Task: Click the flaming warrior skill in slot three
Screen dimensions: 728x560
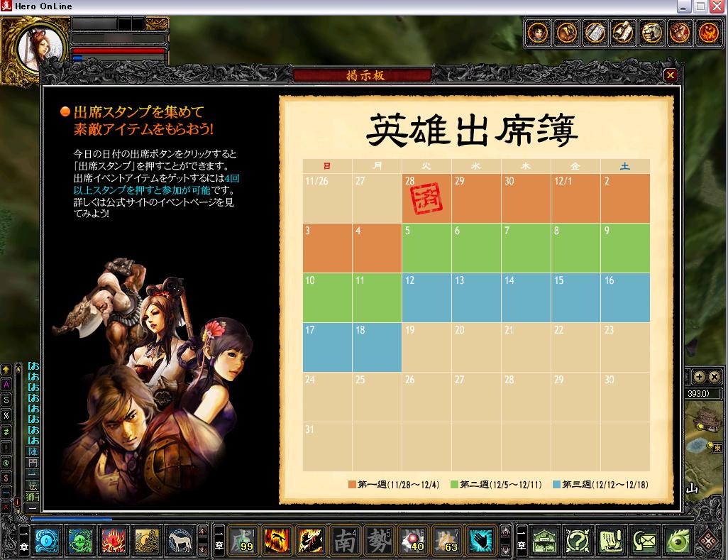Action: (x=310, y=541)
